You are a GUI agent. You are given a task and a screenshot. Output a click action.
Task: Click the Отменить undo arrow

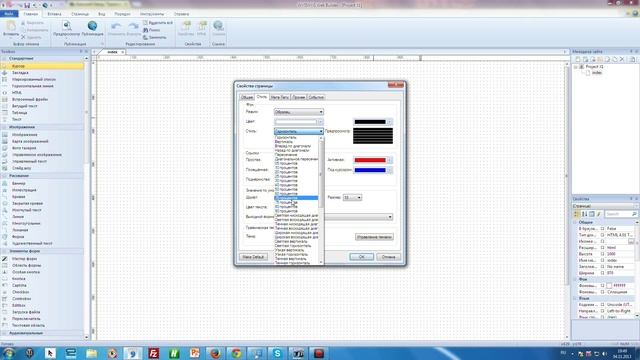tap(116, 27)
